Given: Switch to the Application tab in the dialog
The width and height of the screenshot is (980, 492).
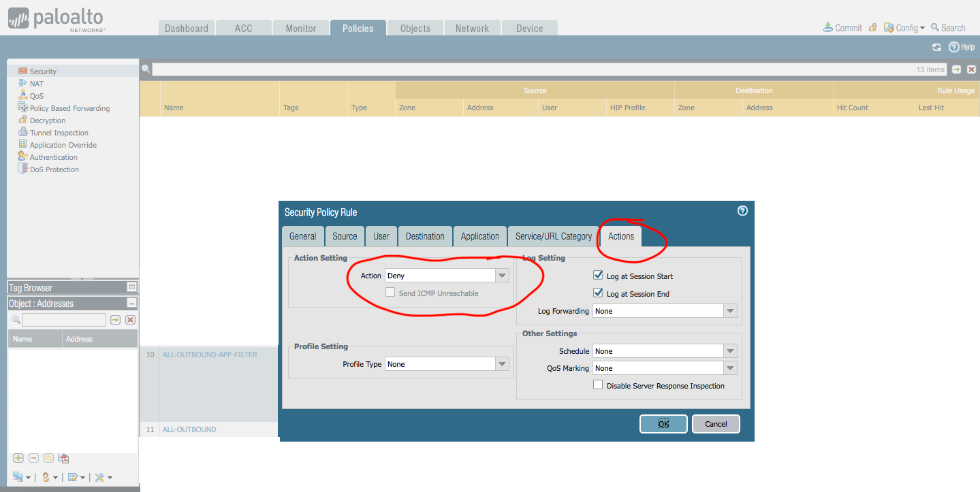Looking at the screenshot, I should [479, 236].
